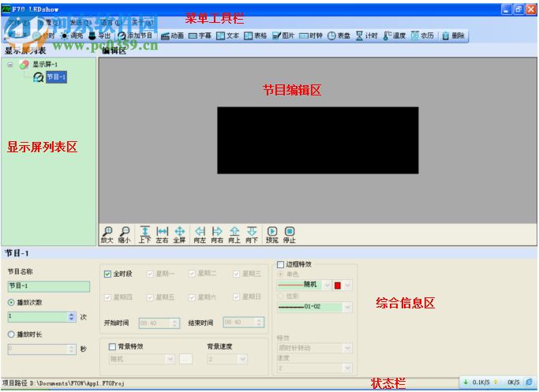Screen dimensions: 539x392
Task: Move the area with 向下 arrow
Action: (252, 235)
